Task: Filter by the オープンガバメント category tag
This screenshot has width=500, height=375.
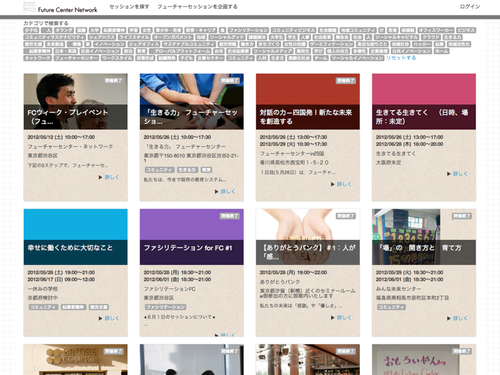Action: point(173,37)
